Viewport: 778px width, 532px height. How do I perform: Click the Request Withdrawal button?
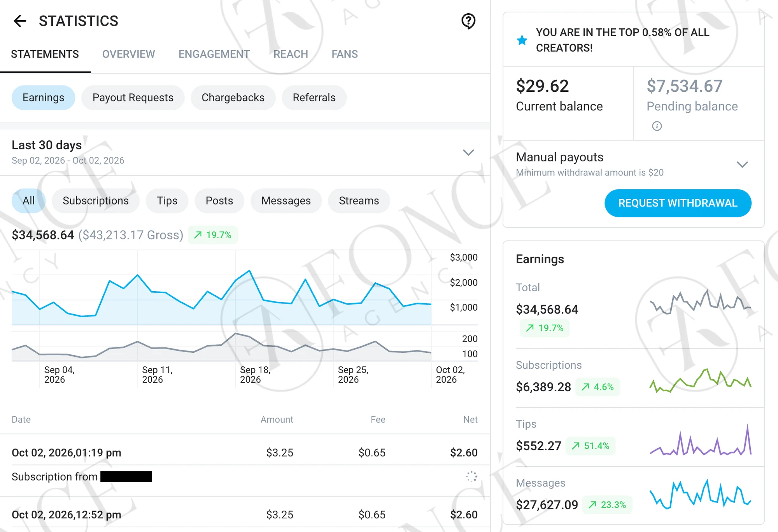[678, 203]
